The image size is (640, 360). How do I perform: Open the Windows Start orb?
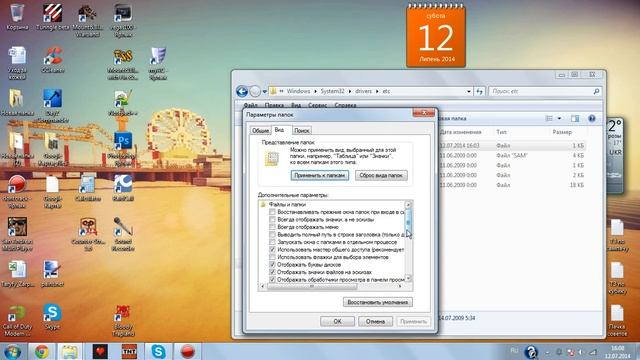coord(13,351)
